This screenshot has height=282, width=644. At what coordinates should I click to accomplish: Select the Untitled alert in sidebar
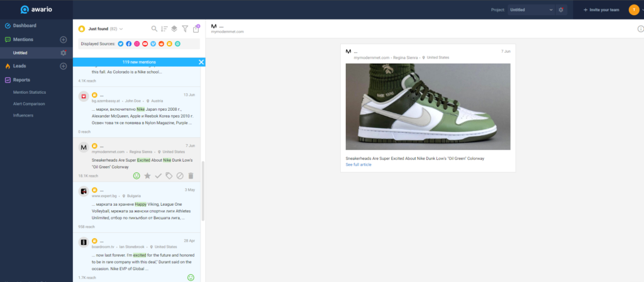pos(20,53)
